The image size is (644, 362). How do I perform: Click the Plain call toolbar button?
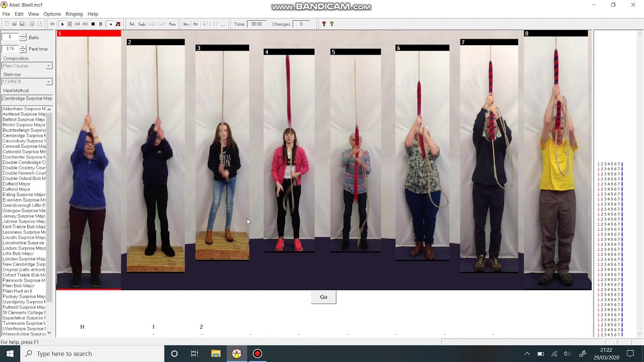172,24
